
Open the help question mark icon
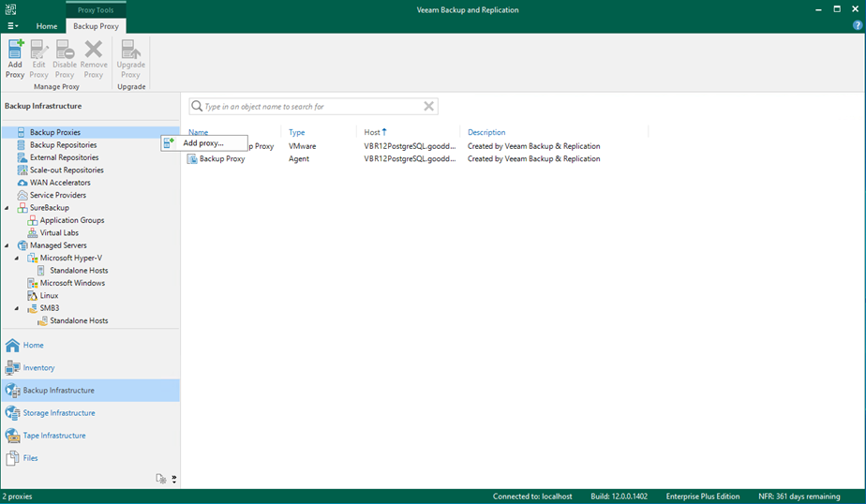[x=858, y=25]
